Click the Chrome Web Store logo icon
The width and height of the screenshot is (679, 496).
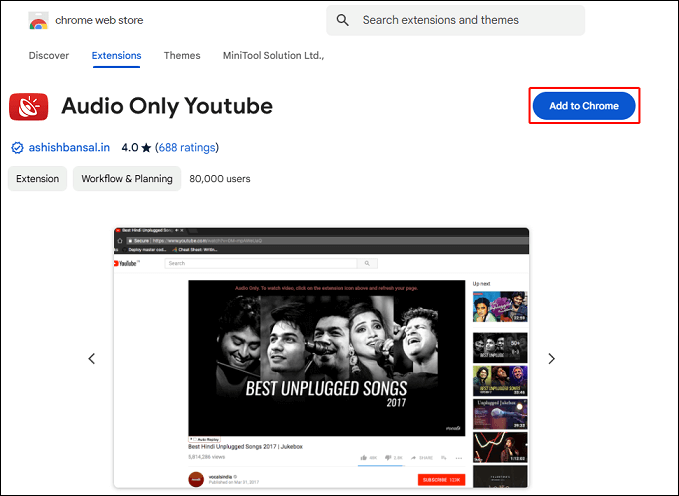(x=39, y=20)
